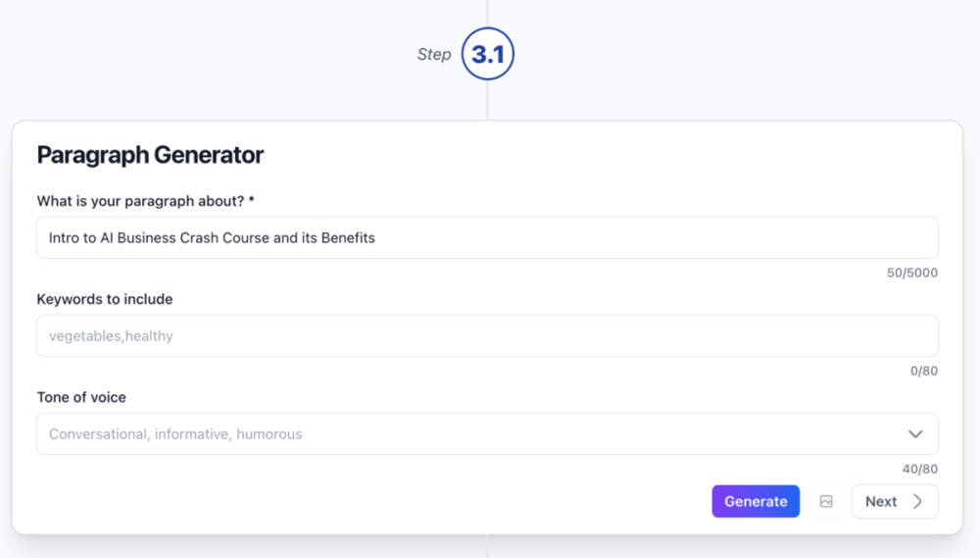Click the 0/80 keywords character counter

pos(923,371)
